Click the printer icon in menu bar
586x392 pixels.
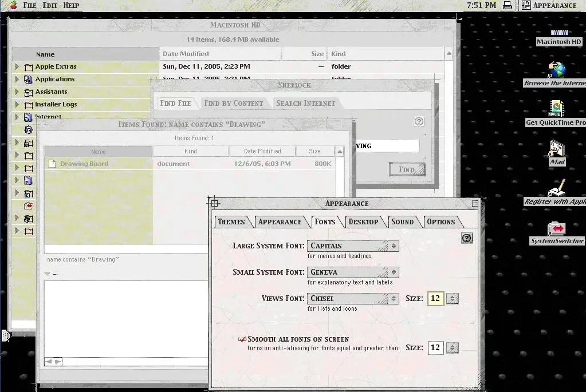coord(507,5)
